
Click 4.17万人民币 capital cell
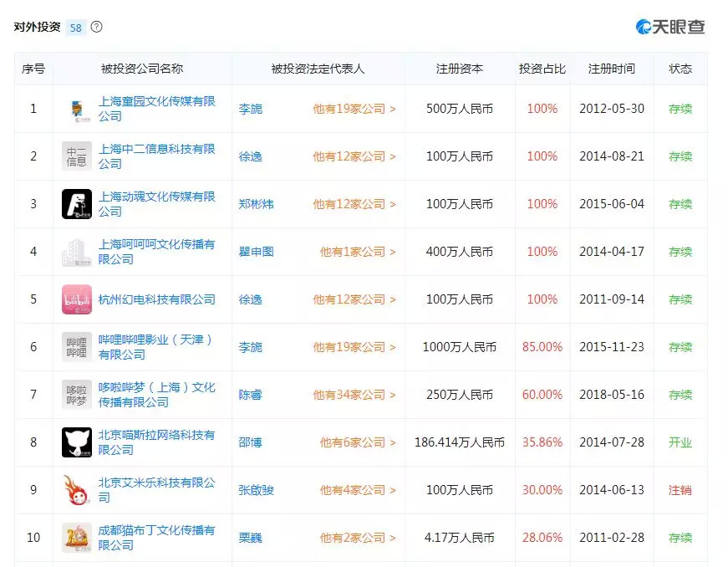[459, 538]
